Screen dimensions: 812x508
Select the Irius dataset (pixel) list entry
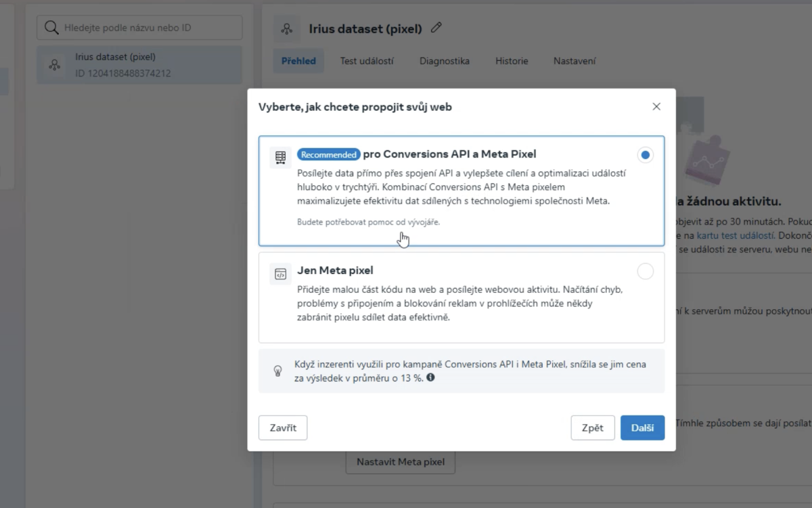(139, 65)
